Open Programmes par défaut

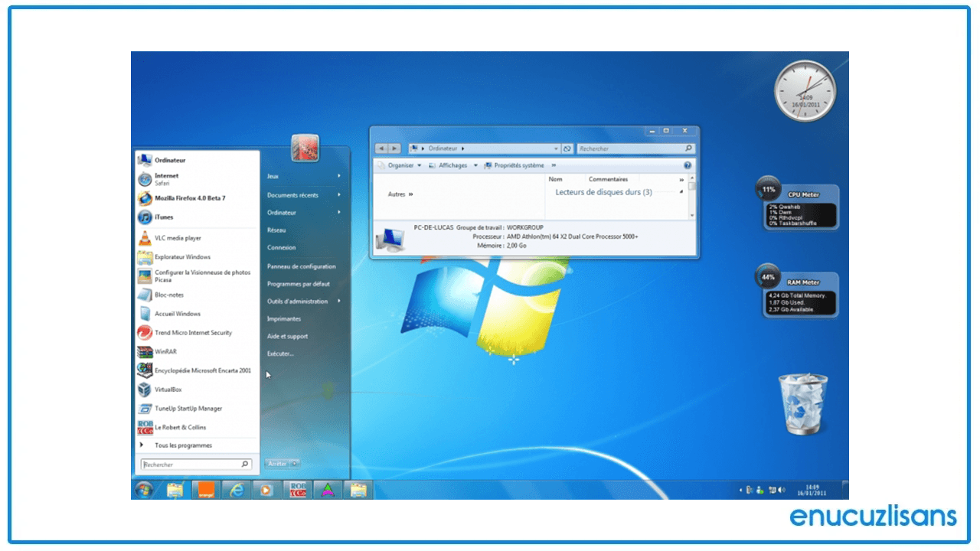coord(299,284)
